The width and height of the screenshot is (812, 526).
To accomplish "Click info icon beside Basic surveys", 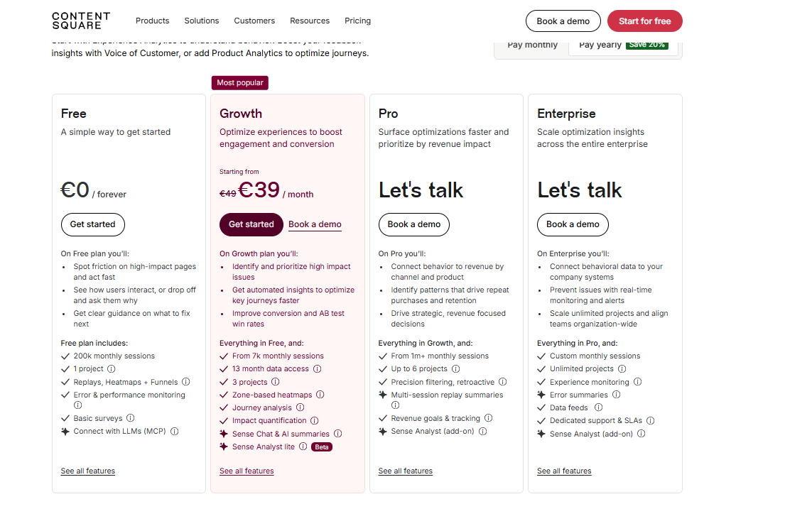I will click(131, 418).
